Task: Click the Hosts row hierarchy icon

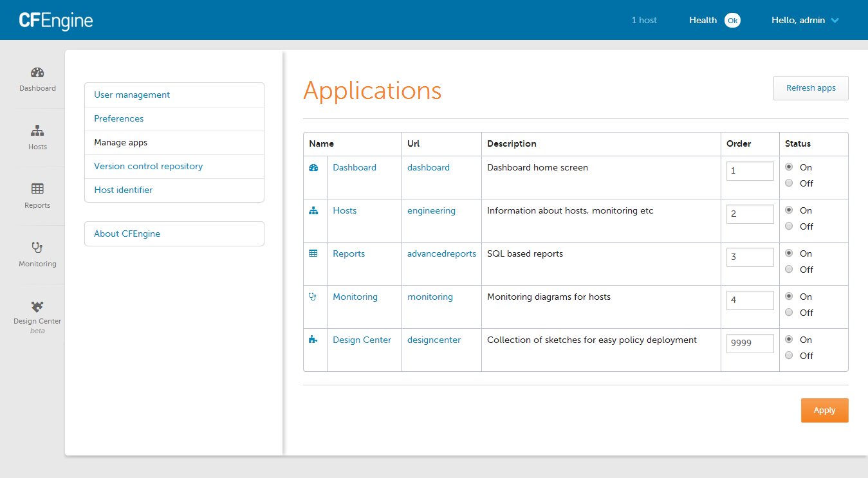Action: click(313, 211)
